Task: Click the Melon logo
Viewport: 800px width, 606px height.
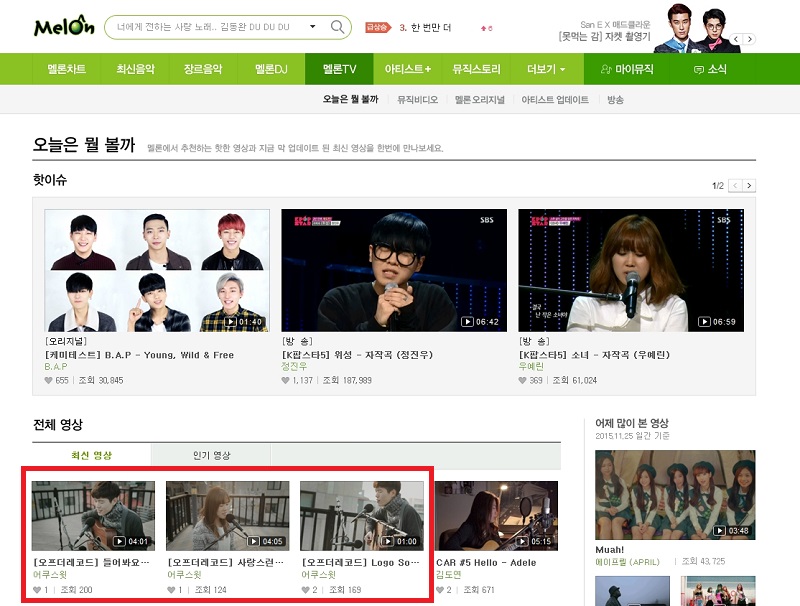Action: tap(64, 27)
